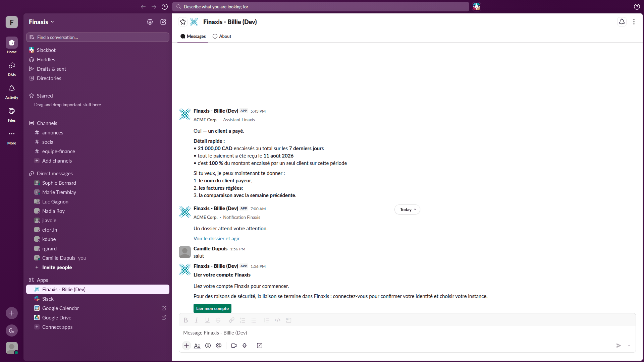Screen dimensions: 644x362
Task: Focus the Find a conversation field
Action: pyautogui.click(x=98, y=37)
